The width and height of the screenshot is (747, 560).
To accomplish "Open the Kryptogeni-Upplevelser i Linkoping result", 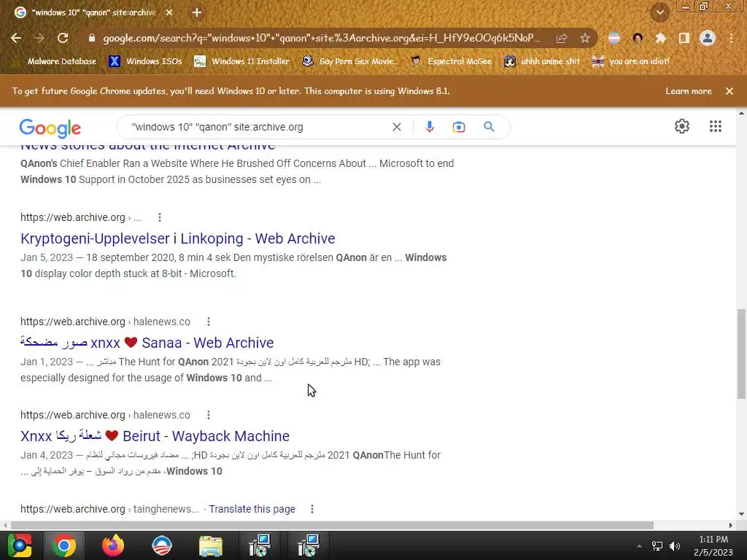I will pos(178,238).
